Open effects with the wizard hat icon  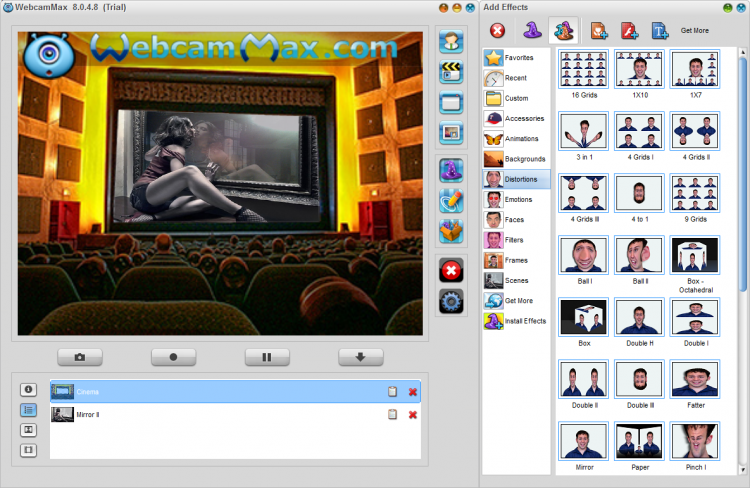(451, 170)
